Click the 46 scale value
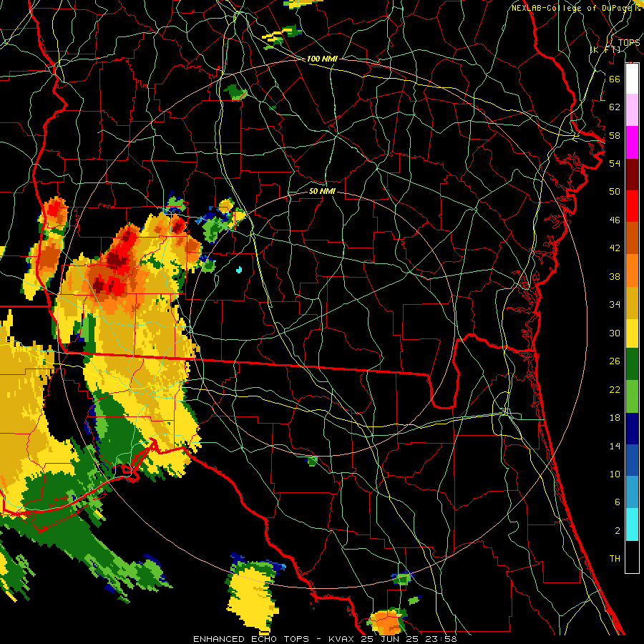This screenshot has height=644, width=644. point(615,220)
